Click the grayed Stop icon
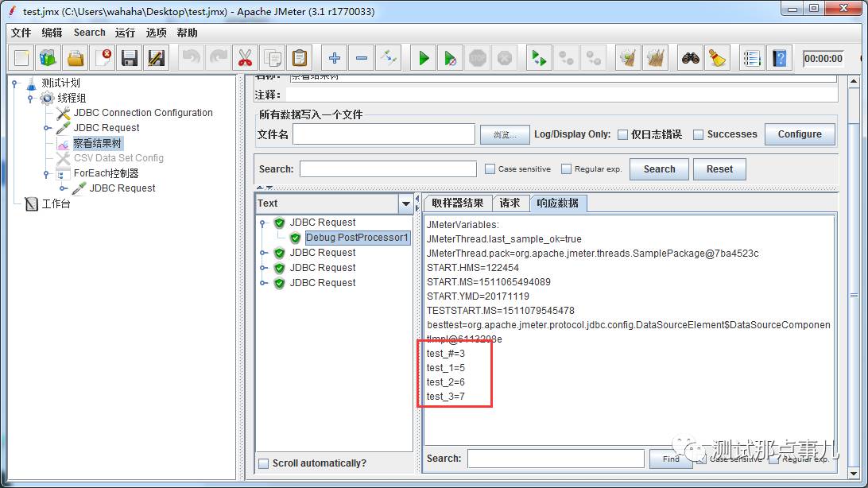The image size is (868, 488). 478,58
